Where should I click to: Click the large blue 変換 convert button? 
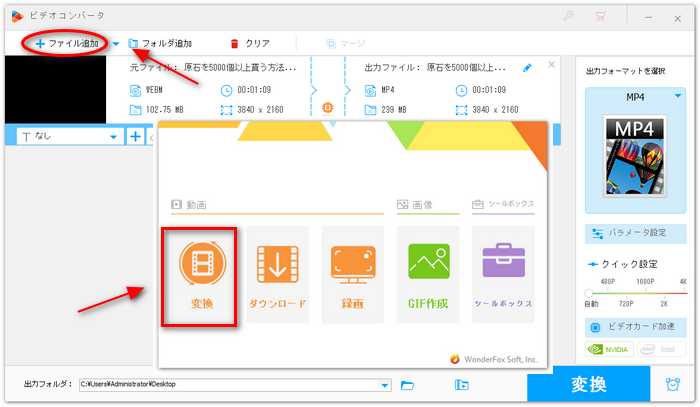[x=588, y=384]
